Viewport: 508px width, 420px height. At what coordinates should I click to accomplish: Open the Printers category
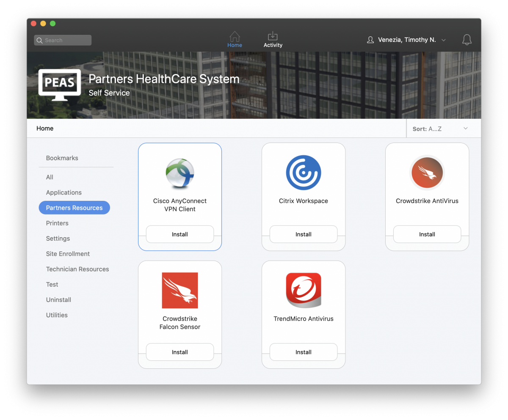(57, 223)
